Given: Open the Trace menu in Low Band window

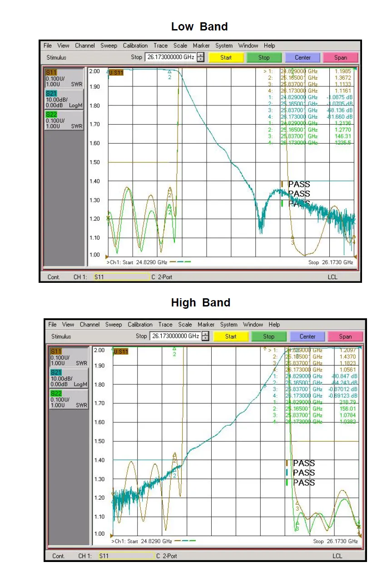Looking at the screenshot, I should (x=160, y=45).
